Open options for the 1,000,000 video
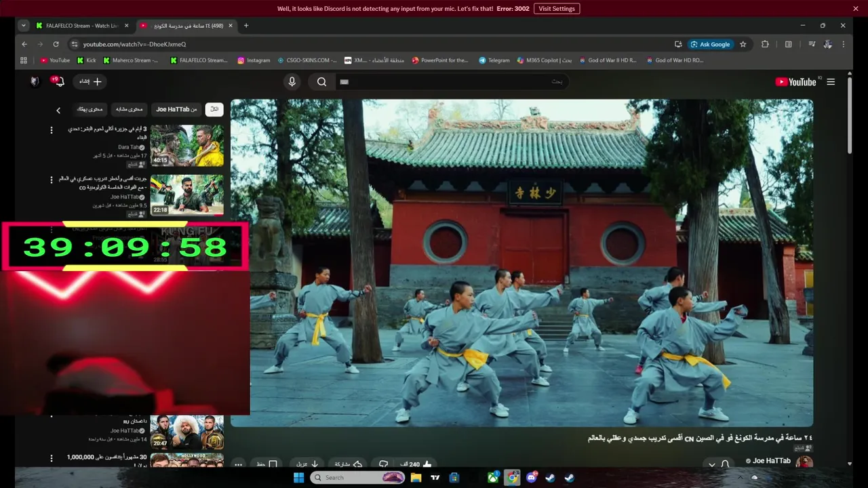The width and height of the screenshot is (868, 488). (51, 458)
